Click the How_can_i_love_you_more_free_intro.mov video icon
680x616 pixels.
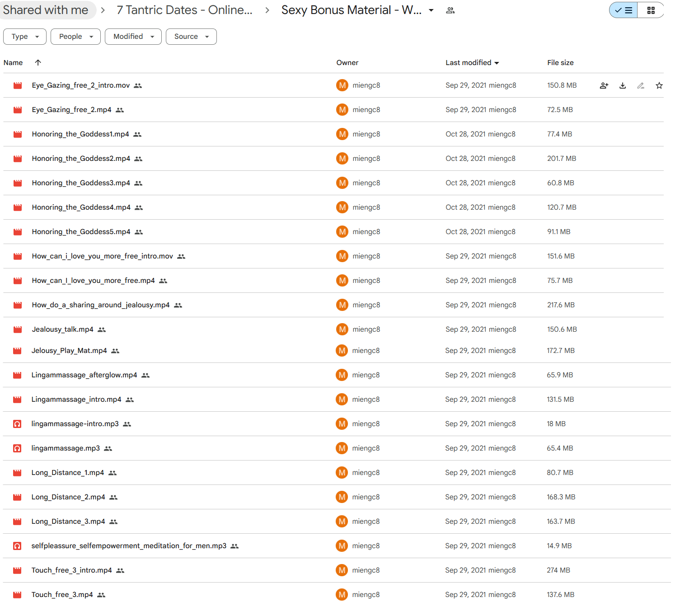tap(18, 256)
